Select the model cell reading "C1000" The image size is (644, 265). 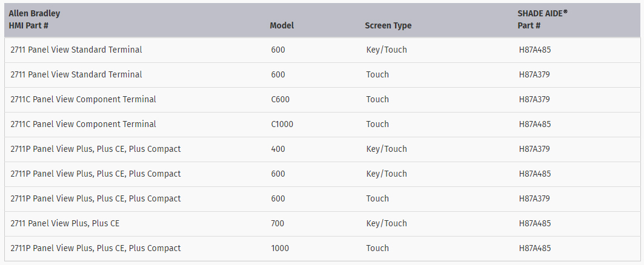[x=282, y=124]
